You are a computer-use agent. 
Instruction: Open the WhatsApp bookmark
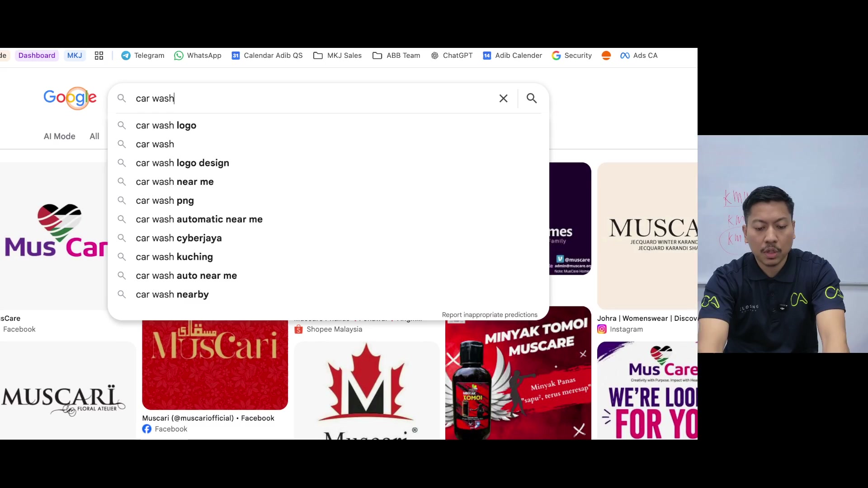(x=198, y=56)
